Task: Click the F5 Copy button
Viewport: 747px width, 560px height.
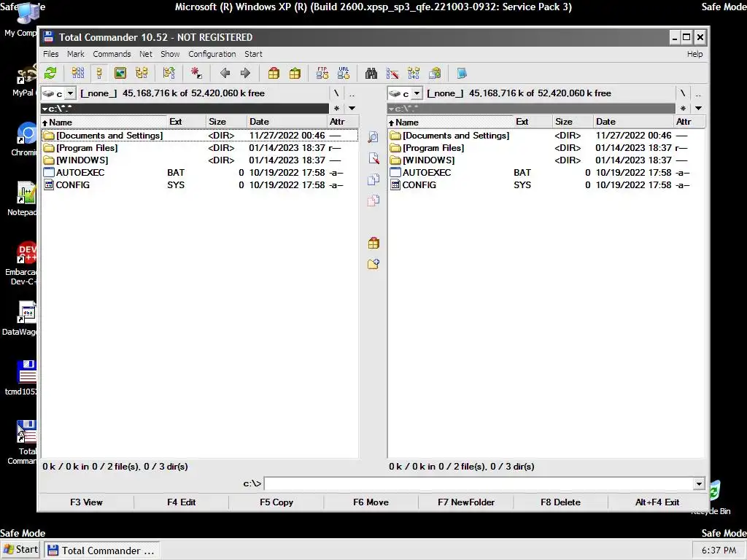Action: 276,502
